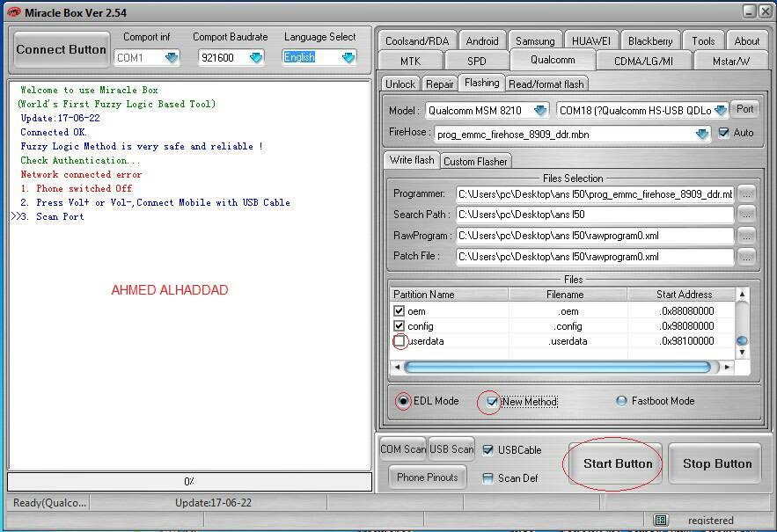Screen dimensions: 777x532
Task: Expand the COM18 Qualcomm HS-USB port dropdown
Action: (x=721, y=110)
